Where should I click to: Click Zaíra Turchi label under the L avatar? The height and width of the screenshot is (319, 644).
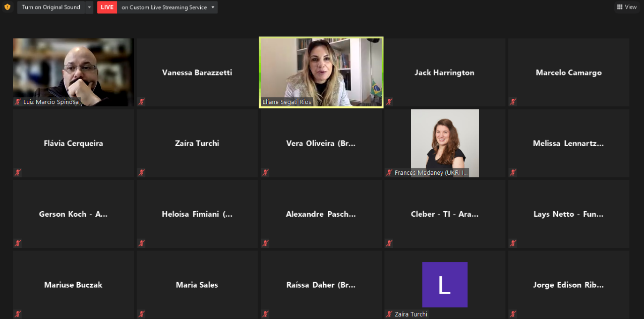pos(411,314)
